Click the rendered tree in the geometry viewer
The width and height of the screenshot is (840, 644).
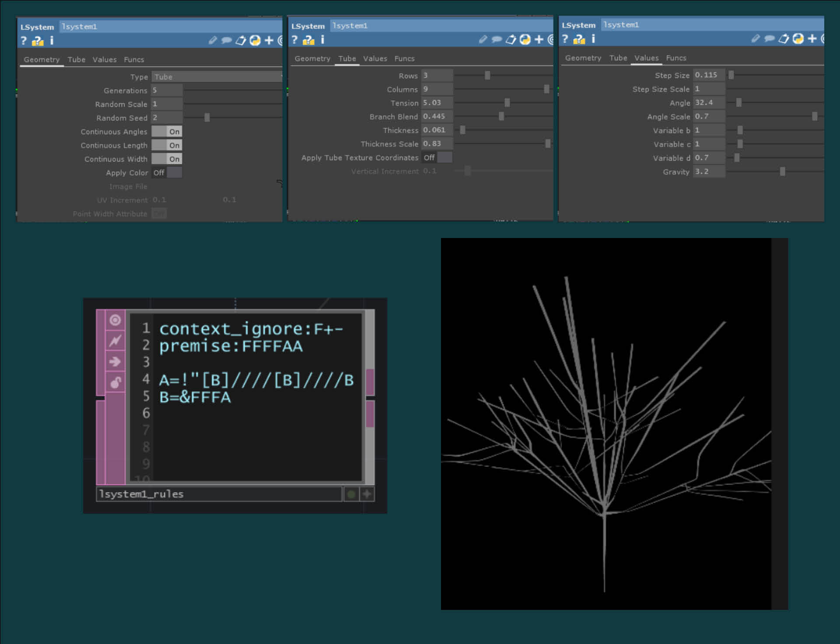tap(605, 433)
